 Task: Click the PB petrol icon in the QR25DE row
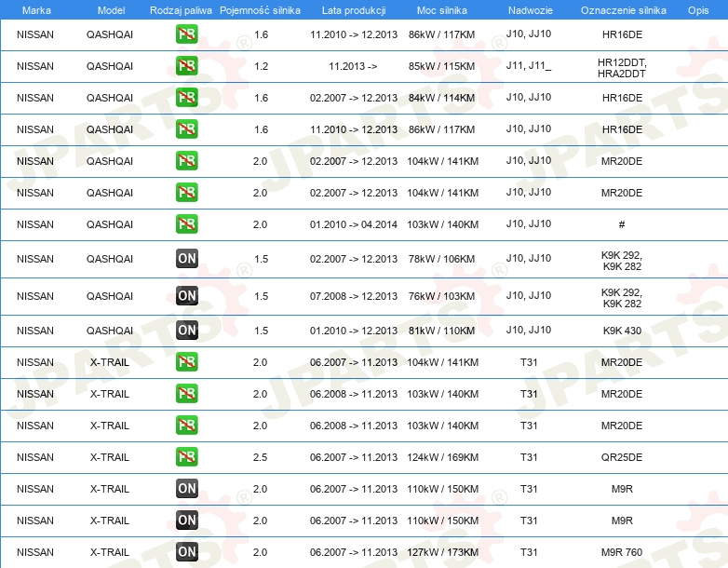(x=186, y=457)
